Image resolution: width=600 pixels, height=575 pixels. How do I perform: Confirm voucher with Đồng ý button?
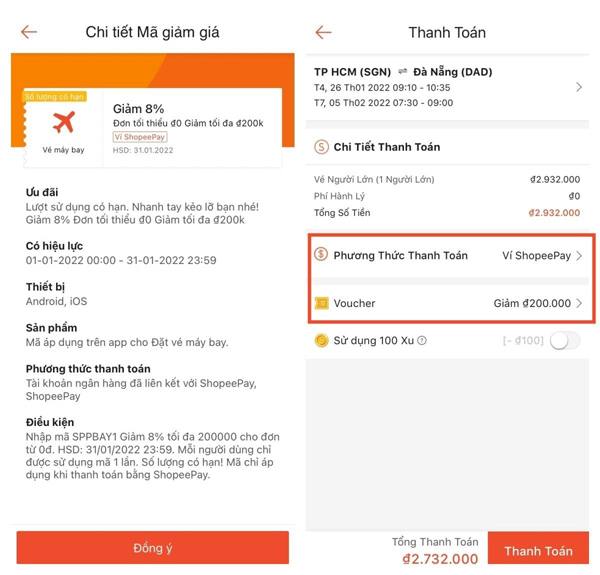(152, 547)
